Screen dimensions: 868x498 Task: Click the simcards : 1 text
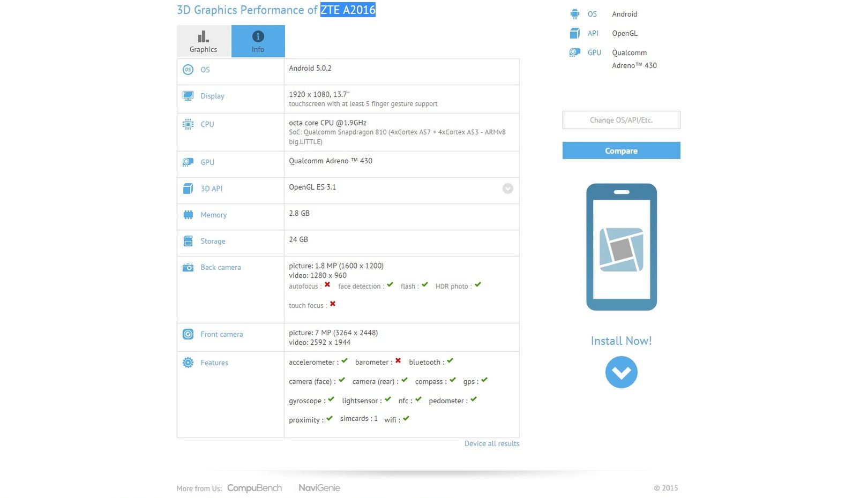[x=359, y=419]
